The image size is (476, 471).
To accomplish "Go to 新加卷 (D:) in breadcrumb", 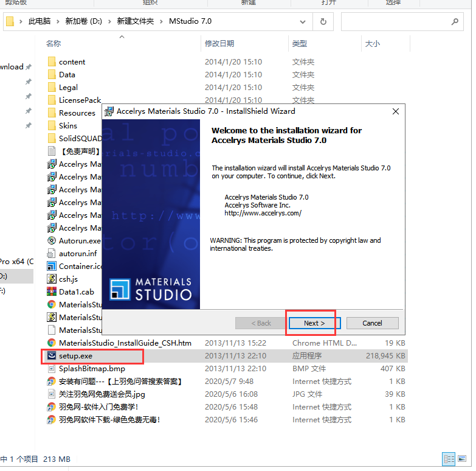I will tap(83, 21).
